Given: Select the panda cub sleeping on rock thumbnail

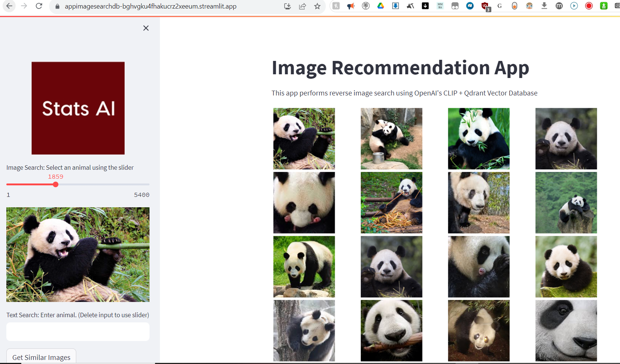Looking at the screenshot, I should [566, 202].
